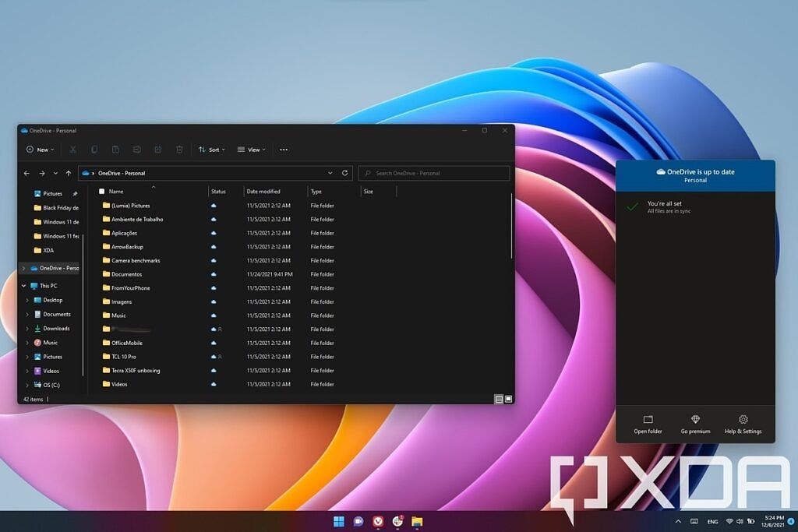The width and height of the screenshot is (798, 532).
Task: Click inside the Search OneDrive field
Action: click(433, 173)
